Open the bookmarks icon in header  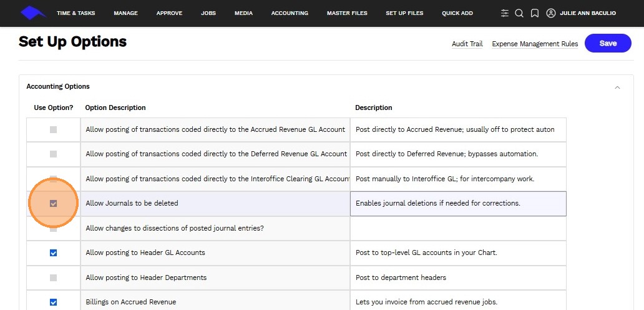[535, 13]
